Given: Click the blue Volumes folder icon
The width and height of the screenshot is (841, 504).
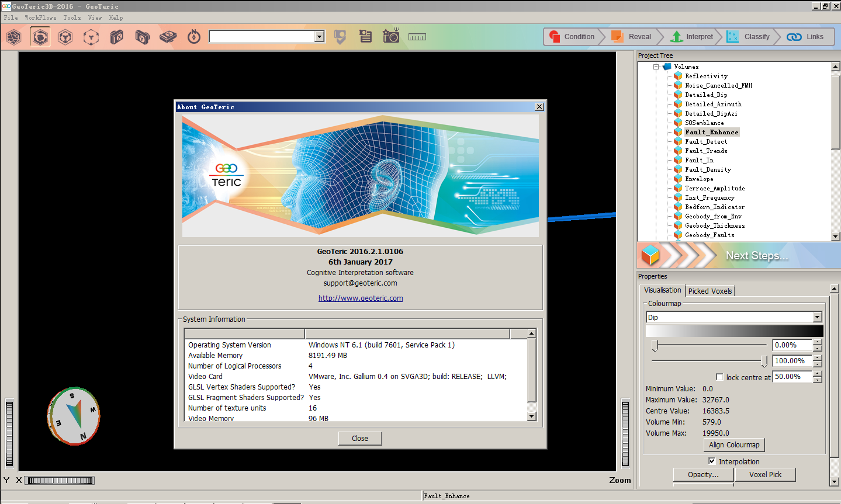Looking at the screenshot, I should point(667,67).
